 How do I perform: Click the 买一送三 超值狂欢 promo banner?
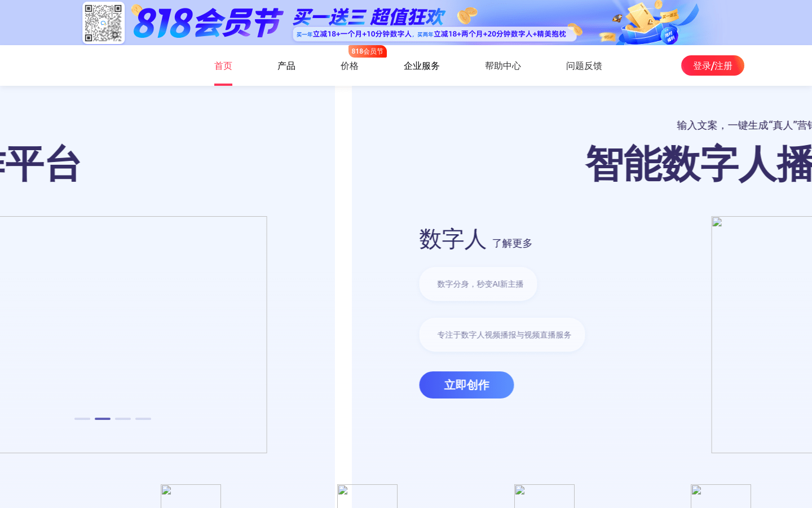tap(368, 16)
